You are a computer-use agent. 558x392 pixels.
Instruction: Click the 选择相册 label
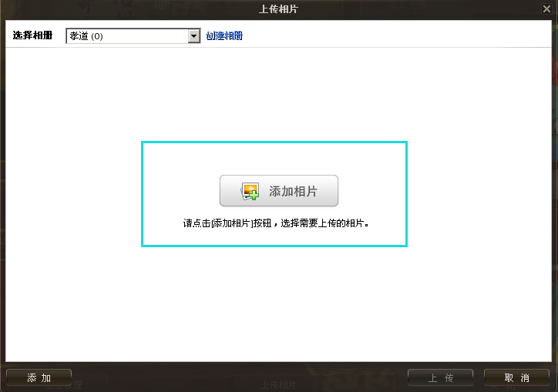[32, 35]
